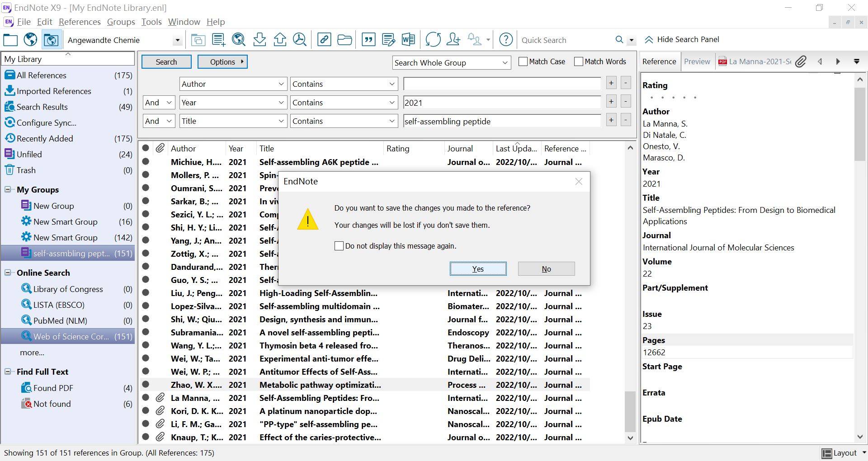Viewport: 868px width, 461px height.
Task: Click No in the EndNote dialog
Action: tap(546, 269)
